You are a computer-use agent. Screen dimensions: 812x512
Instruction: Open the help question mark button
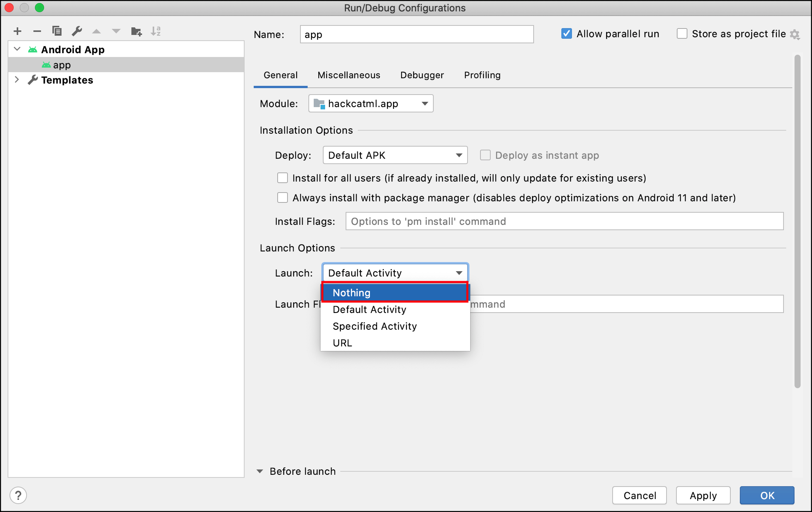(18, 495)
